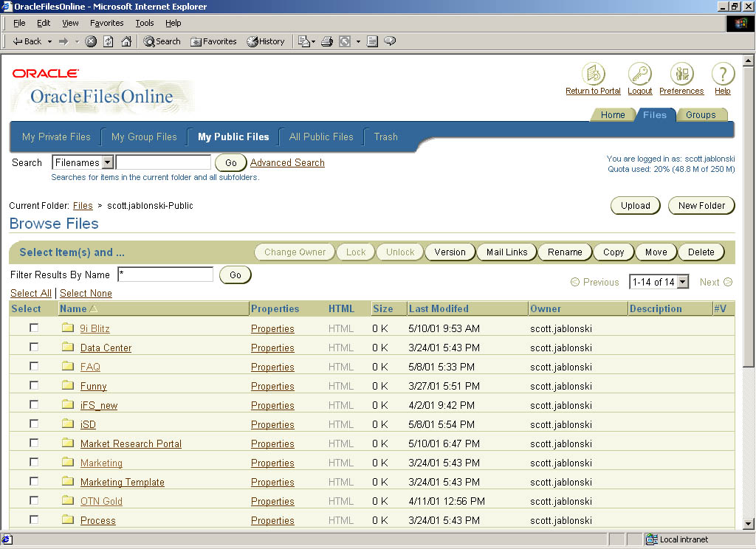
Task: Select the FAQ row checkbox
Action: pyautogui.click(x=34, y=366)
